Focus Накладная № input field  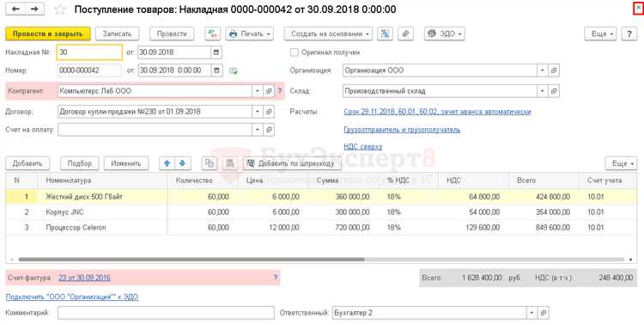tap(89, 52)
